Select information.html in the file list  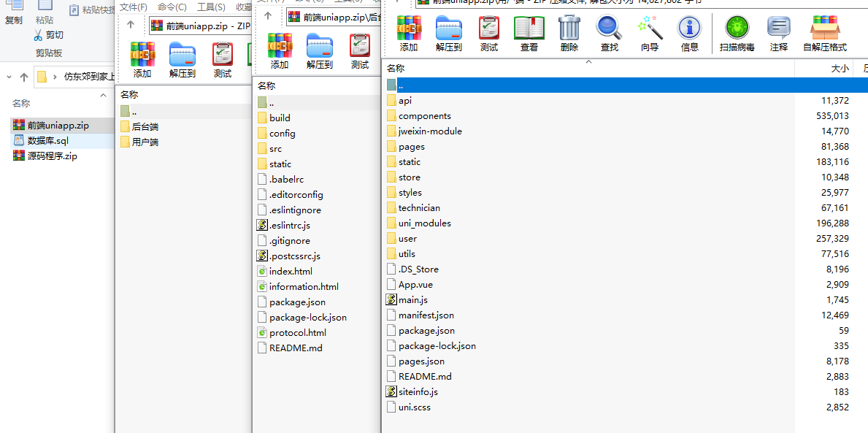(x=304, y=287)
